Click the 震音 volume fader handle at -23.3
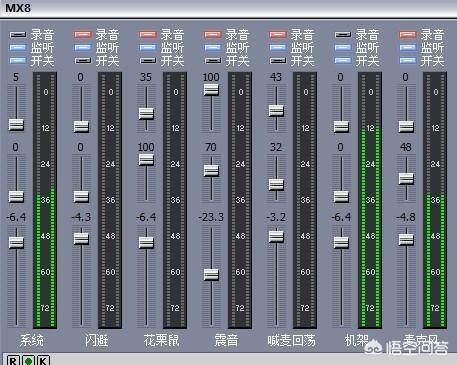Viewport: 457px width, 365px height. (211, 274)
